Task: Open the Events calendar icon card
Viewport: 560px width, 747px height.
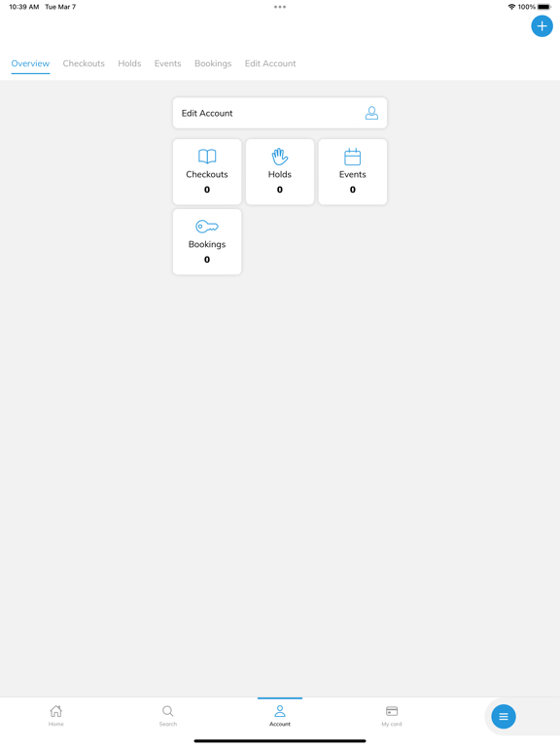Action: pyautogui.click(x=352, y=172)
